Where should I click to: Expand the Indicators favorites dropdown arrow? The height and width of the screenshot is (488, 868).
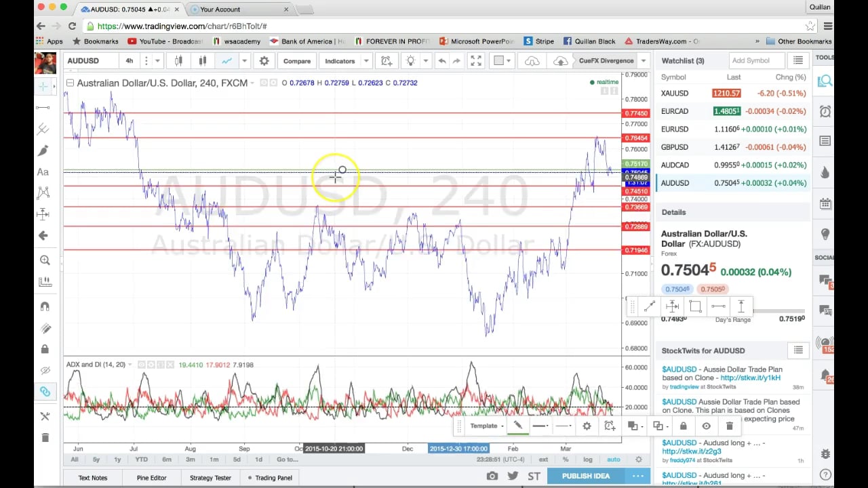point(366,61)
